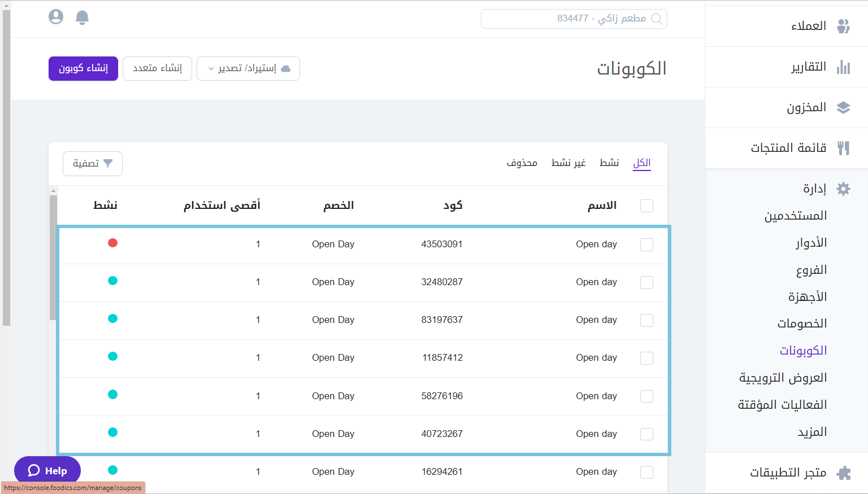Click the Help chat bubble icon
Screen dimensions: 868x494
click(x=34, y=470)
